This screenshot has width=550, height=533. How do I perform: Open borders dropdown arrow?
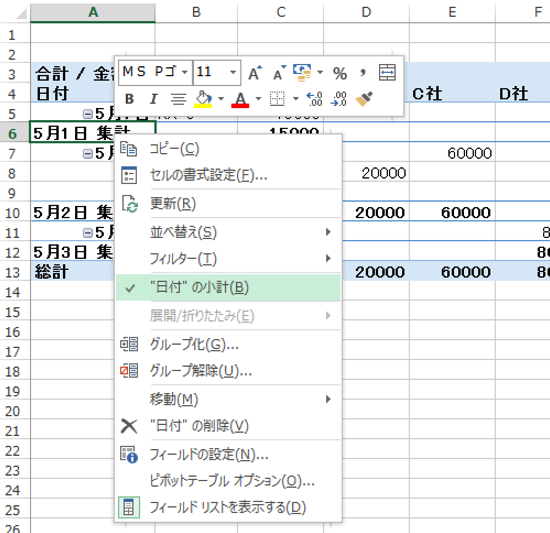click(296, 99)
